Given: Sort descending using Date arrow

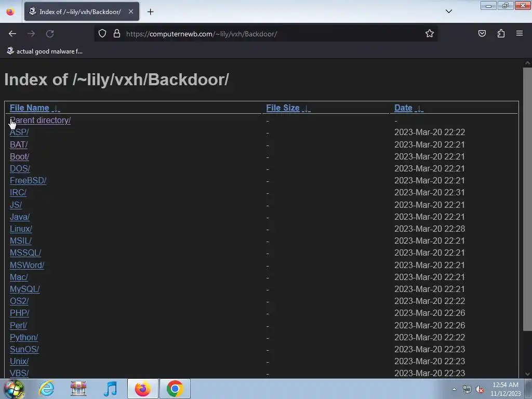Looking at the screenshot, I should (419, 109).
